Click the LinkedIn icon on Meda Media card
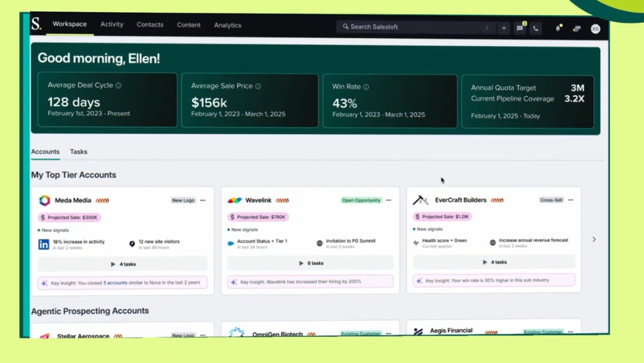This screenshot has width=644, height=363. pos(44,244)
